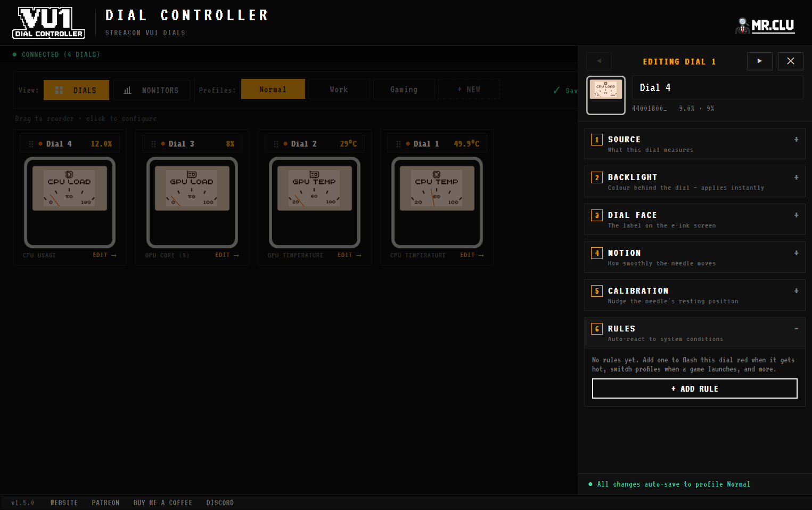Open the Website footer link
This screenshot has width=812, height=510.
(x=64, y=503)
